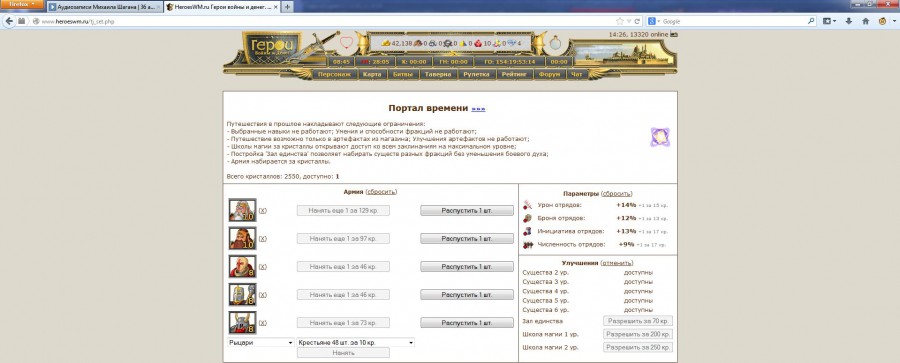900x363 pixels.
Task: Select the red-bearded second unit portrait
Action: [242, 238]
